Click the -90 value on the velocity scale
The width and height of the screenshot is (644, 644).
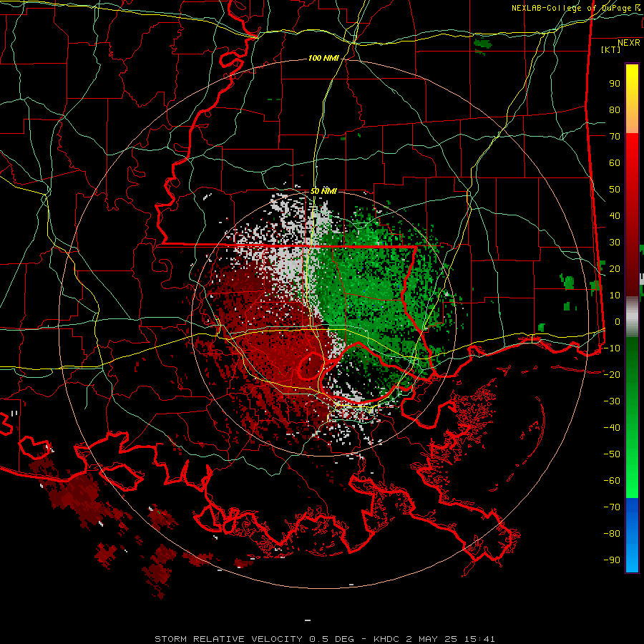(x=612, y=560)
